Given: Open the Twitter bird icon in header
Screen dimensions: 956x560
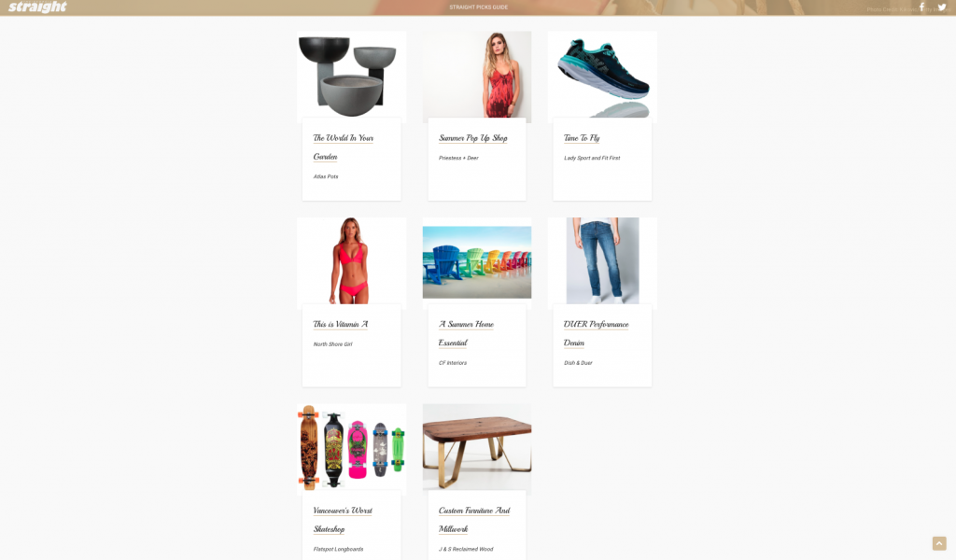Looking at the screenshot, I should [942, 7].
